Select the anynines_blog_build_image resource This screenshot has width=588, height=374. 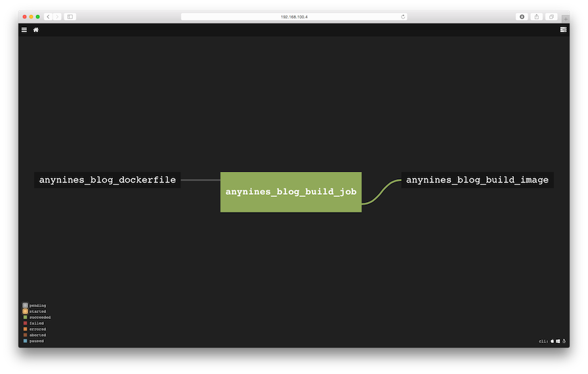(477, 180)
